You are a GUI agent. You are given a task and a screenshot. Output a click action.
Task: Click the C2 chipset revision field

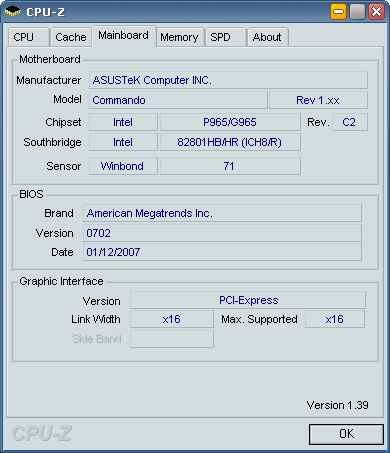click(350, 122)
